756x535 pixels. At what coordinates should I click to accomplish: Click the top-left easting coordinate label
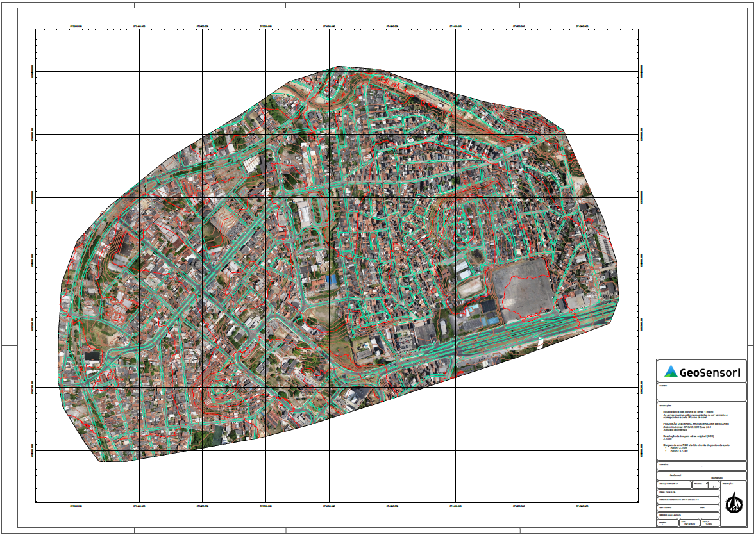tap(76, 26)
